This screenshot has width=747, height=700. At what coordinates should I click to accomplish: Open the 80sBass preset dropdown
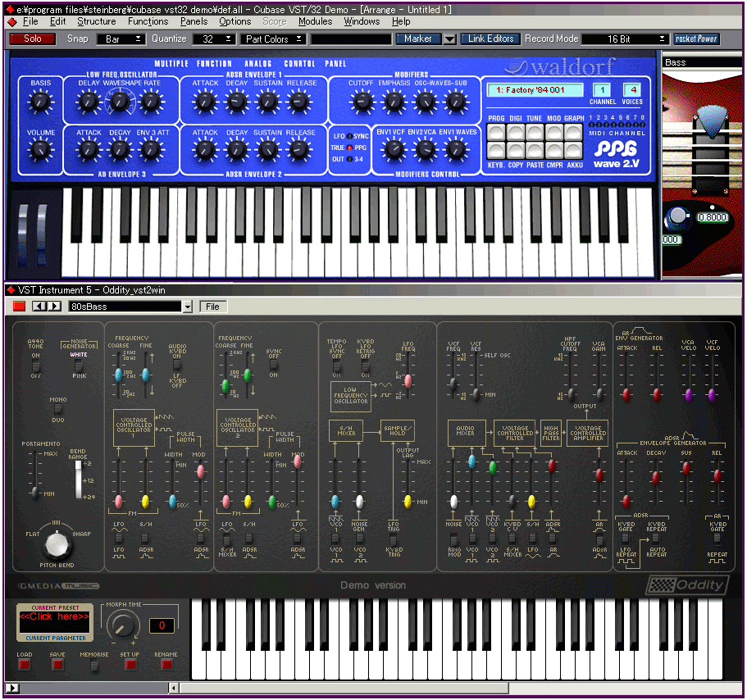tap(188, 306)
